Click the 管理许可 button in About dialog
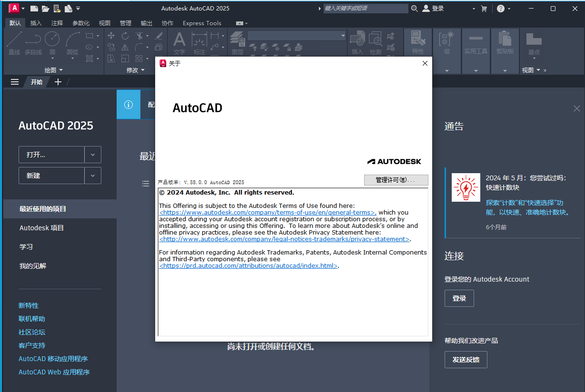585x392 pixels. point(396,180)
